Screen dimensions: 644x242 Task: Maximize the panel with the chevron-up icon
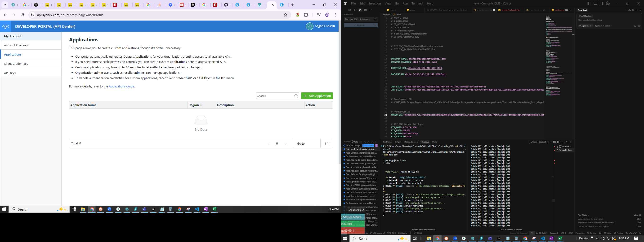(566, 142)
